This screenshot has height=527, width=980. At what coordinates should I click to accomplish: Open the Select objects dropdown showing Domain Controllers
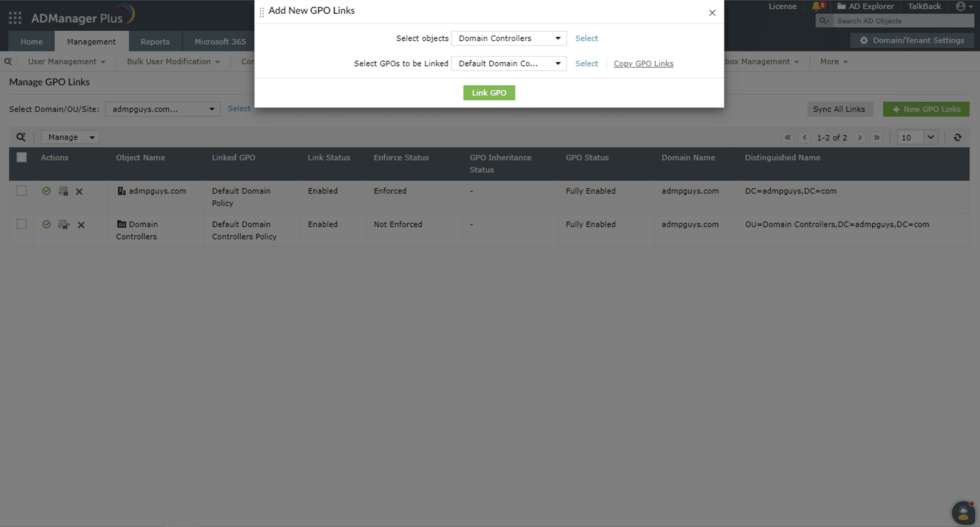(x=509, y=39)
